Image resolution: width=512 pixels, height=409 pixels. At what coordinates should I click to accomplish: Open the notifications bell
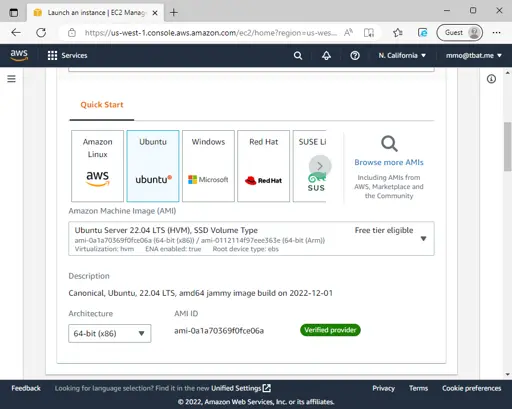pyautogui.click(x=326, y=56)
